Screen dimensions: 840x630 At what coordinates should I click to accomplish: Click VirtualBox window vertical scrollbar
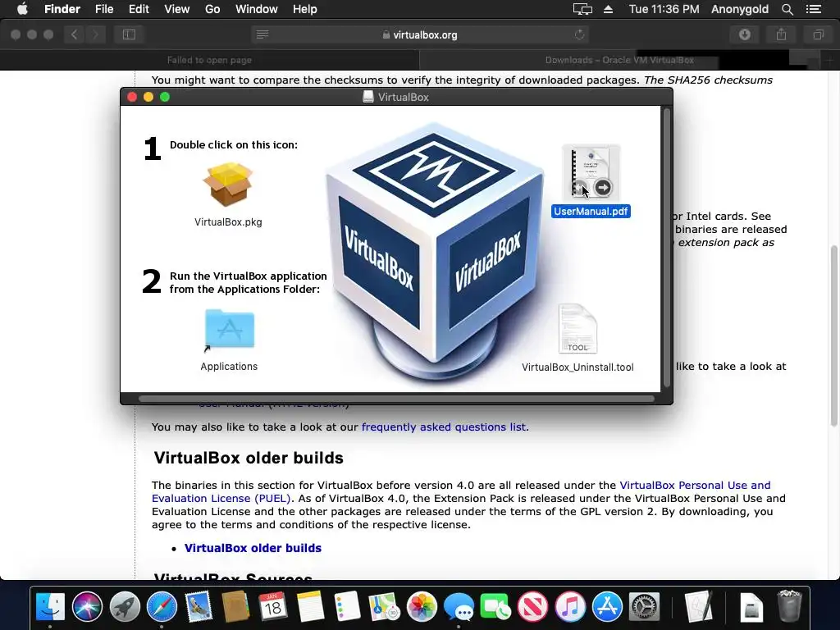tap(667, 248)
